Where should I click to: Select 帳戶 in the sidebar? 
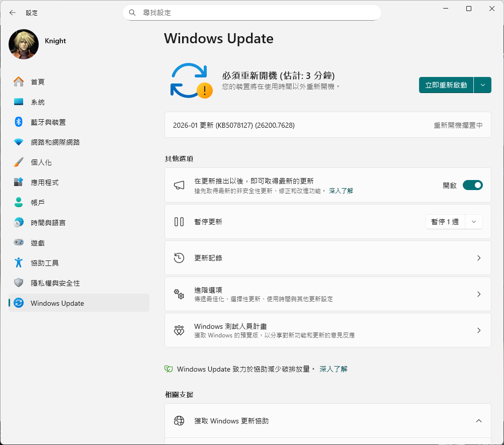coord(79,202)
